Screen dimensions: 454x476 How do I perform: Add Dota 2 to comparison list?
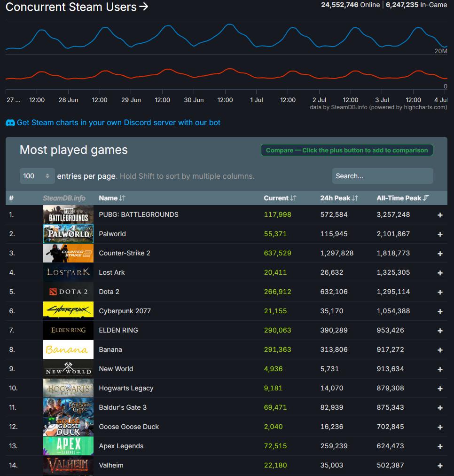point(440,292)
